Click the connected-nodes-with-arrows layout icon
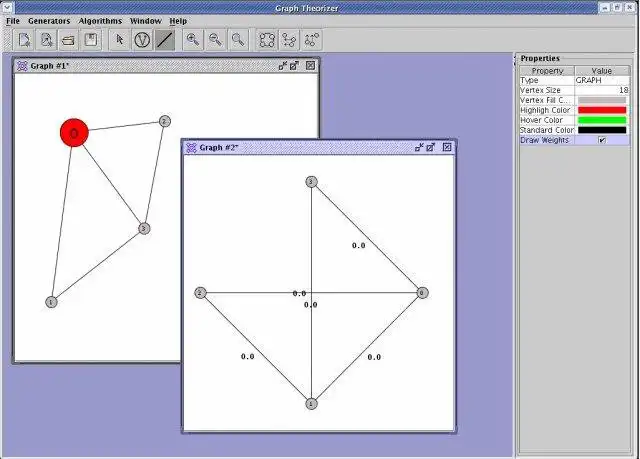Image resolution: width=640 pixels, height=459 pixels. coord(289,40)
